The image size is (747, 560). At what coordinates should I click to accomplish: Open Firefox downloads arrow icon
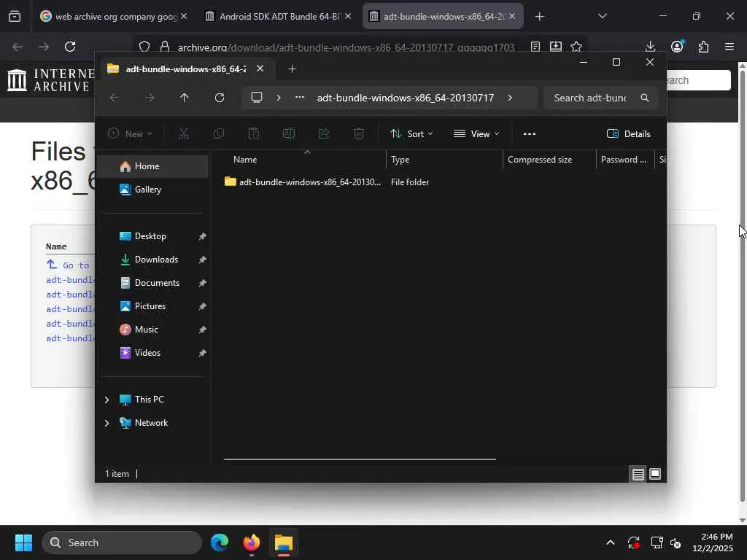(x=650, y=47)
